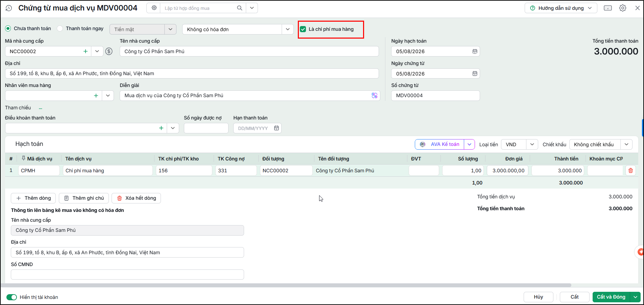Open the keyboard shortcuts icon

[608, 8]
